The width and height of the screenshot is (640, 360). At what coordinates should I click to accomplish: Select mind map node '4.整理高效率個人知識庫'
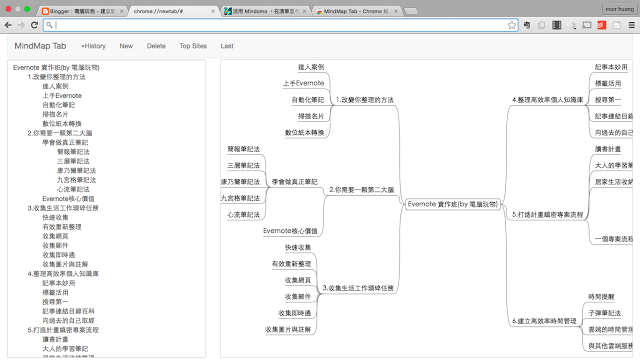(x=548, y=100)
